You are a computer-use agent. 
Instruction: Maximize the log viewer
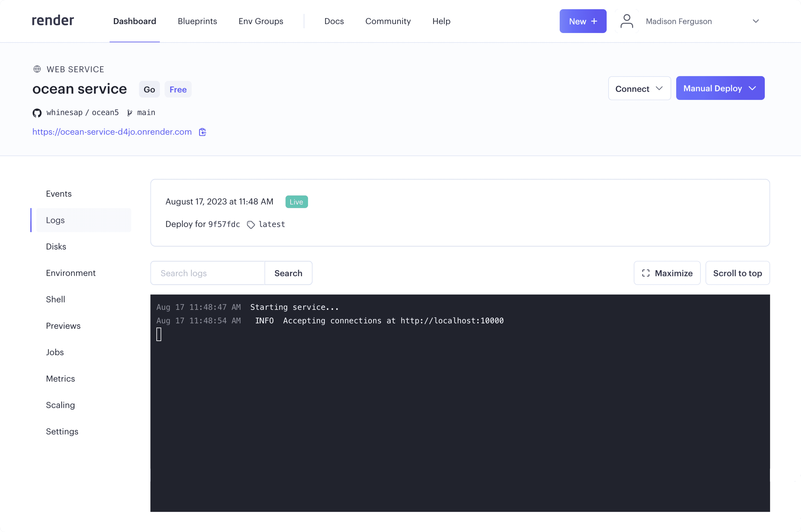(x=667, y=273)
